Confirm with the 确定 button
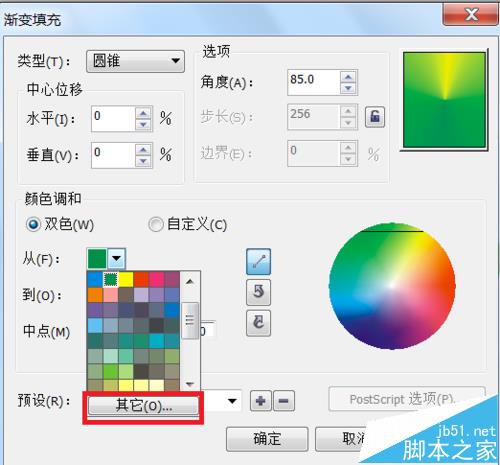The image size is (500, 465). click(267, 439)
